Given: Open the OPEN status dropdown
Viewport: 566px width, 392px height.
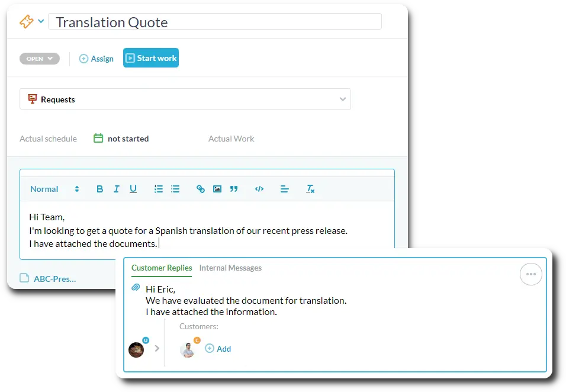Looking at the screenshot, I should pos(40,59).
